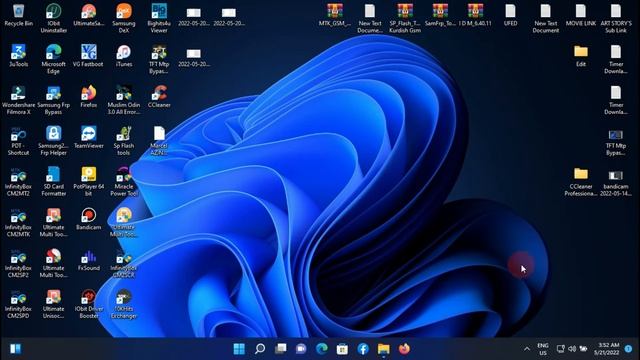The width and height of the screenshot is (640, 360).
Task: Open the Widgets panel button
Action: click(x=16, y=349)
